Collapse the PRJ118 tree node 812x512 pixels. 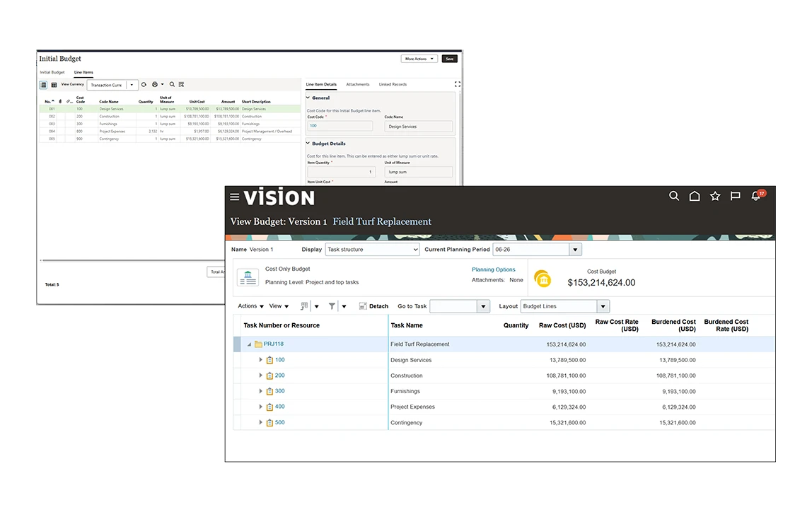249,344
